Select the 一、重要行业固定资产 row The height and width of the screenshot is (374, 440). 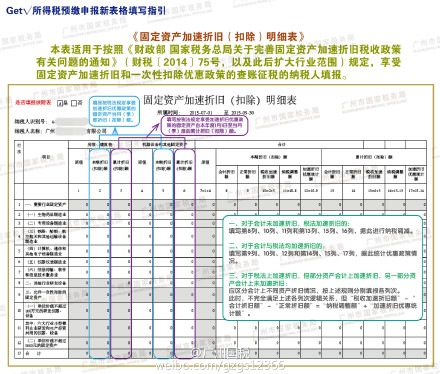(x=220, y=205)
